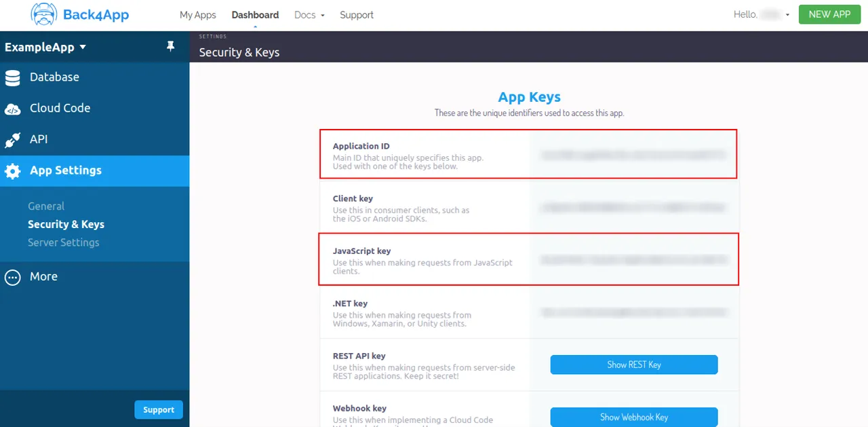Screen dimensions: 868x427
Task: Click the Back4App logo in the header
Action: [x=79, y=14]
